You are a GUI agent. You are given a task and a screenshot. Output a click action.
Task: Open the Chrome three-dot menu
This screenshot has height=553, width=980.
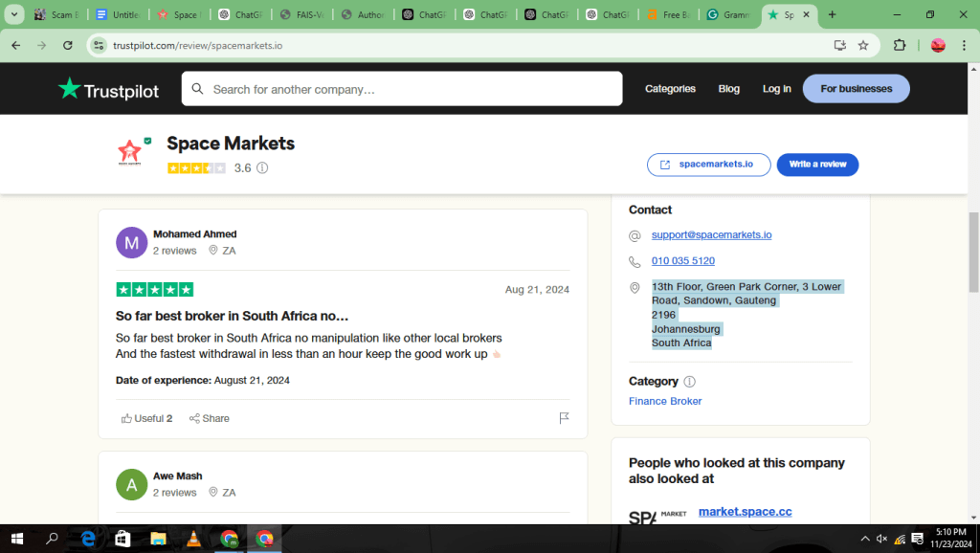pyautogui.click(x=965, y=45)
